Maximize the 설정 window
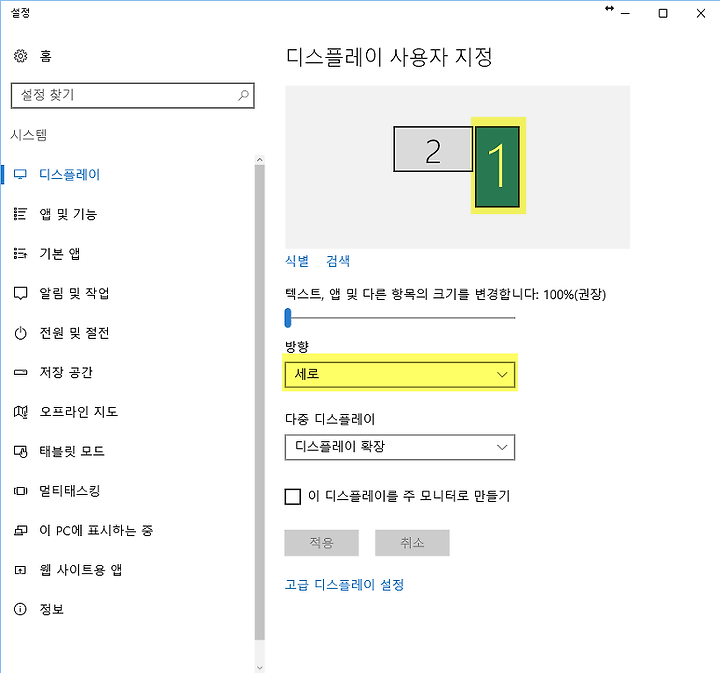 coord(663,13)
